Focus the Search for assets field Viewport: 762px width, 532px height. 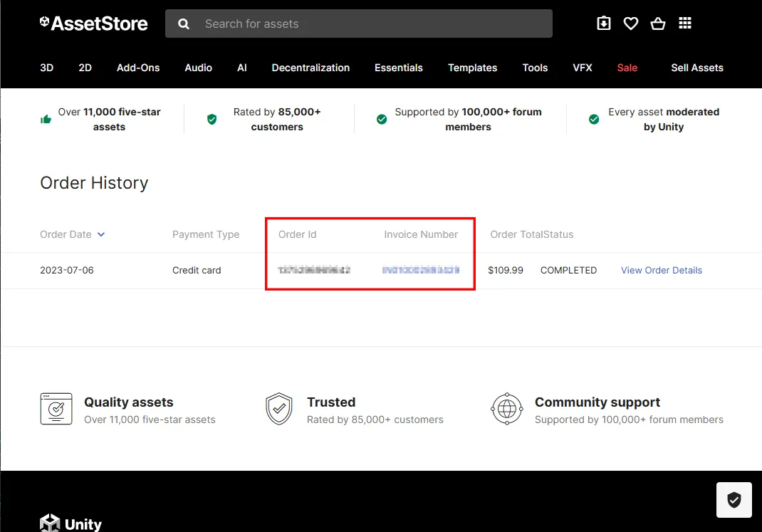tap(370, 24)
